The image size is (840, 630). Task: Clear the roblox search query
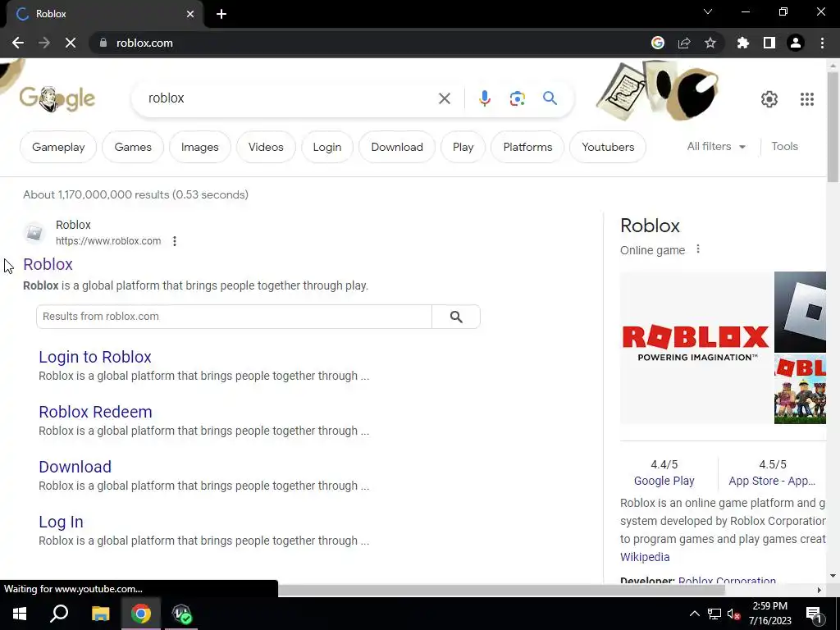445,98
